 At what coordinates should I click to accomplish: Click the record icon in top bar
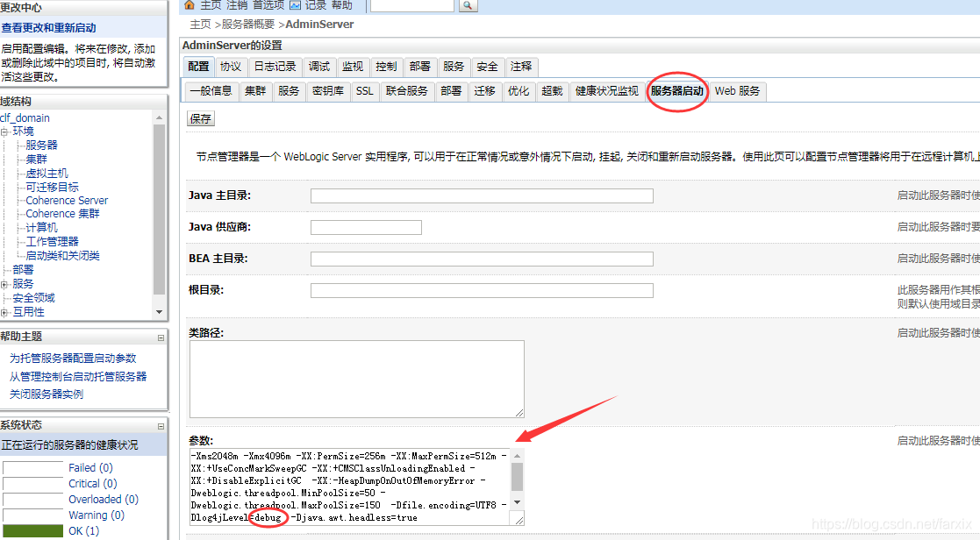295,5
